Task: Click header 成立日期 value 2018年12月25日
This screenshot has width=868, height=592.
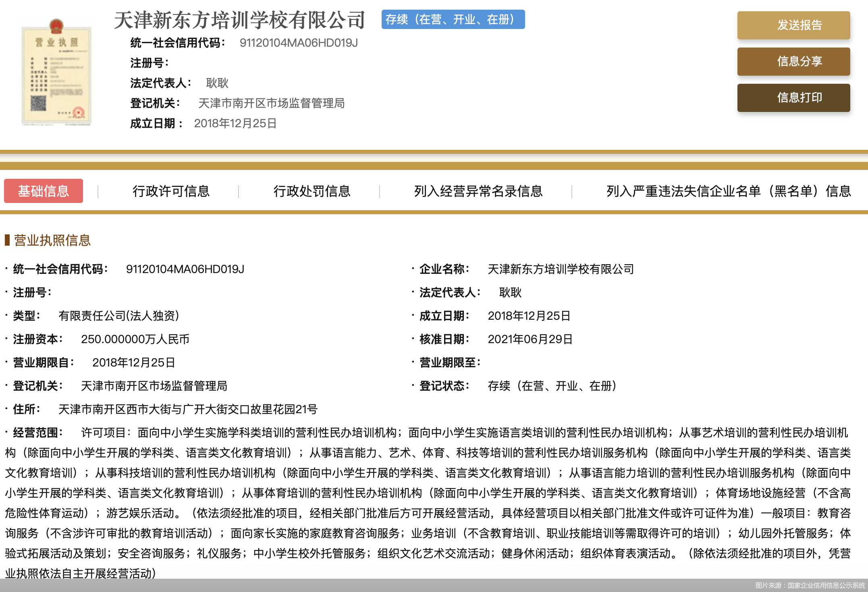Action: click(235, 123)
